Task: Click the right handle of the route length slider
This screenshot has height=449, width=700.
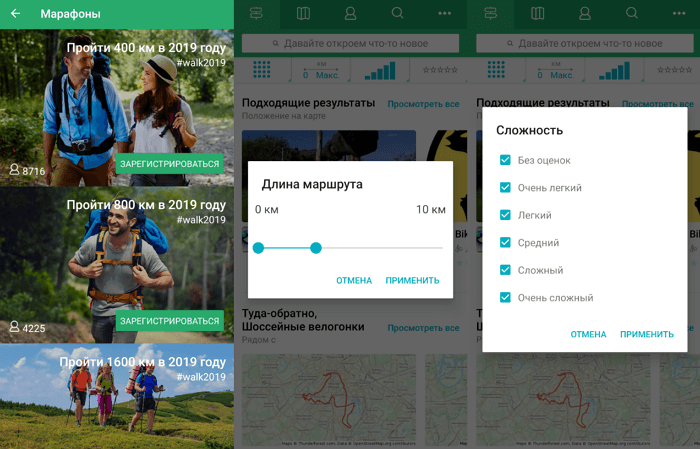Action: coord(316,247)
